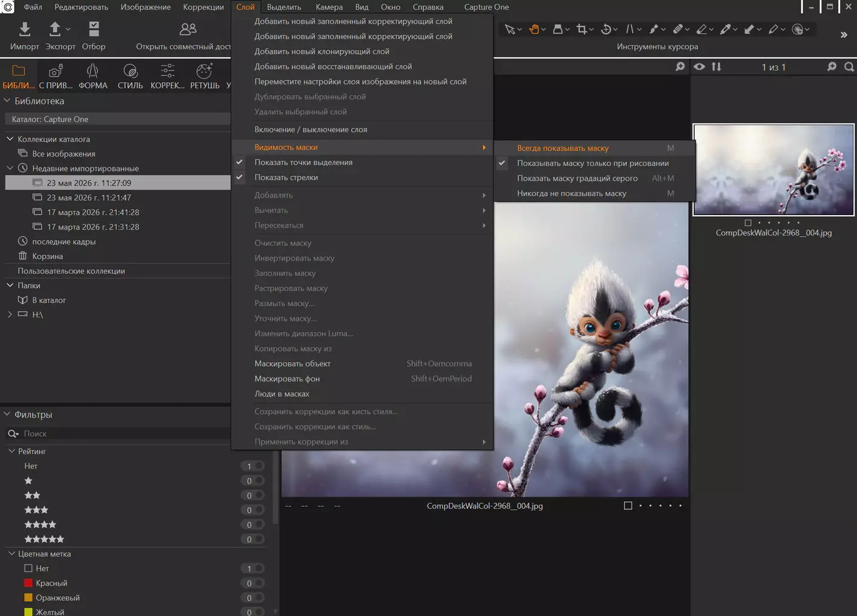Collapse the Библиотека panel chevron

coord(7,101)
